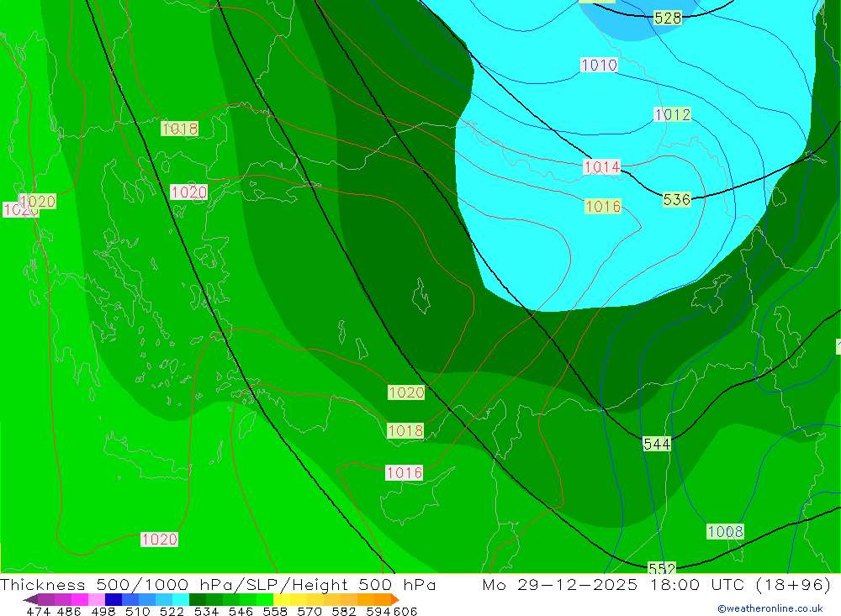Click the 544 height contour label

point(657,444)
